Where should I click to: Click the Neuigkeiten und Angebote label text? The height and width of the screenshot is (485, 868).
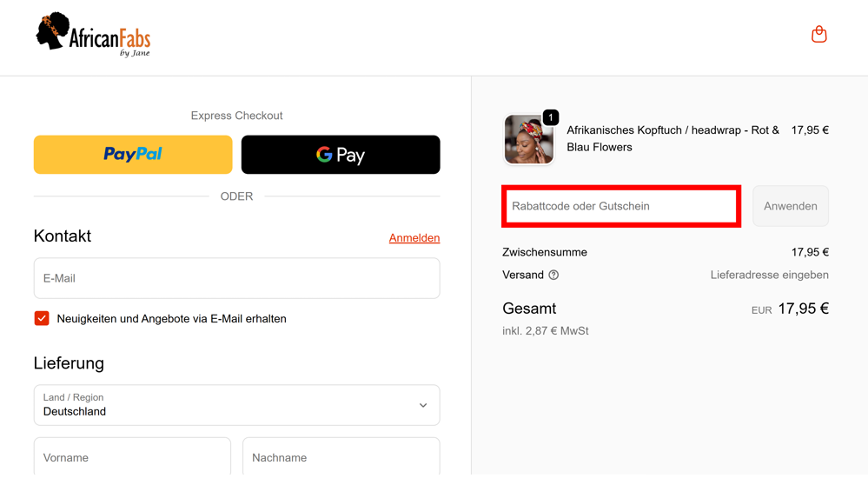pyautogui.click(x=172, y=319)
